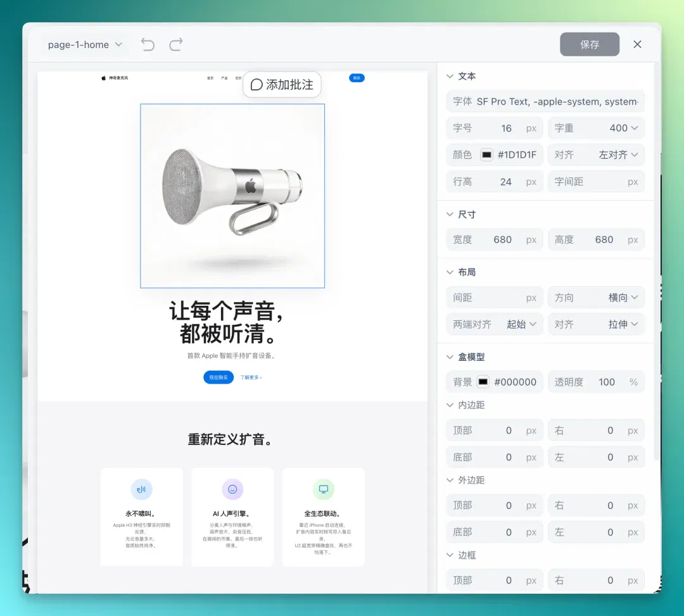Edit the 外边距 左 value
The height and width of the screenshot is (616, 684).
596,532
